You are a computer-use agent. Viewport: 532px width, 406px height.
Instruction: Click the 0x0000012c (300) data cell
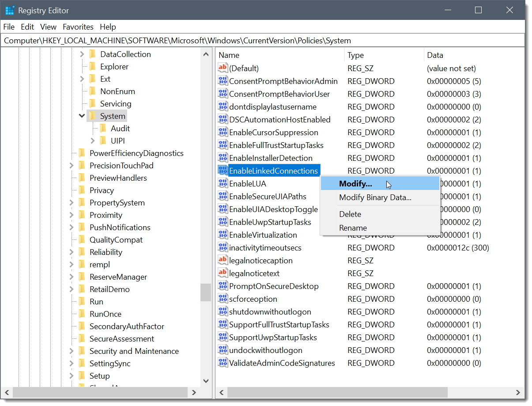coord(458,247)
